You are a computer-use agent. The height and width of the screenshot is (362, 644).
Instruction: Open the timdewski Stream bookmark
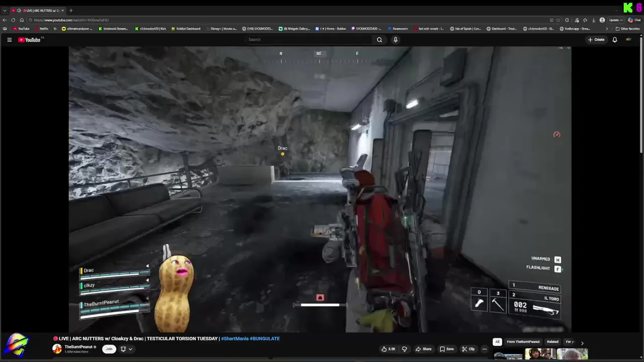pos(113,29)
